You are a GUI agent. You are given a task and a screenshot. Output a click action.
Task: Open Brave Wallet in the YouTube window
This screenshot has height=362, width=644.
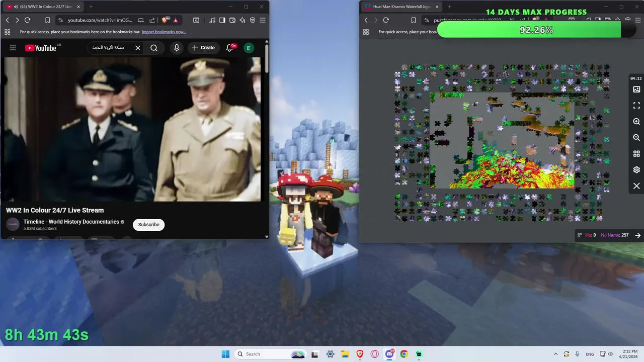232,20
